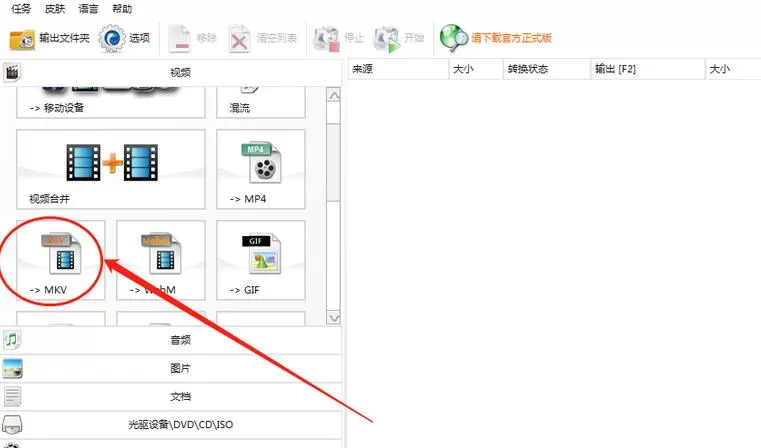Sort by 来源 column header
The height and width of the screenshot is (448, 761).
tap(398, 69)
